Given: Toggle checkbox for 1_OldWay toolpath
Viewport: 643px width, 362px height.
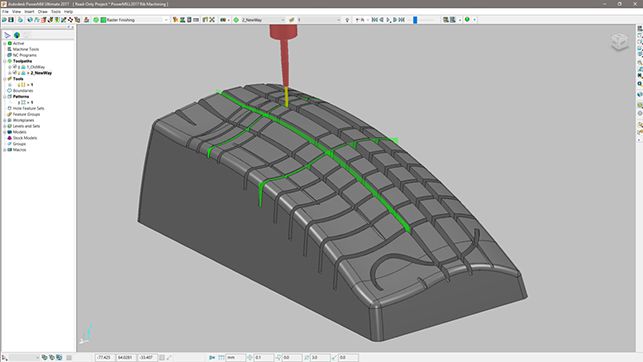Looking at the screenshot, I should click(14, 67).
